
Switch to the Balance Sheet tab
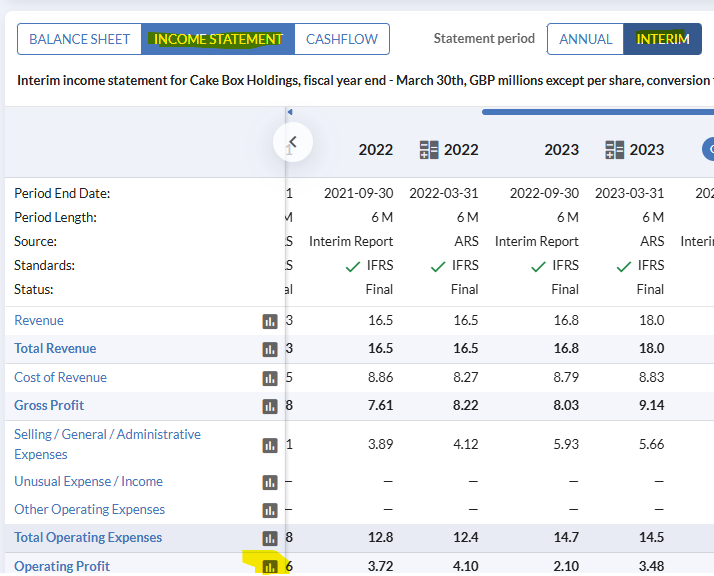click(x=80, y=39)
